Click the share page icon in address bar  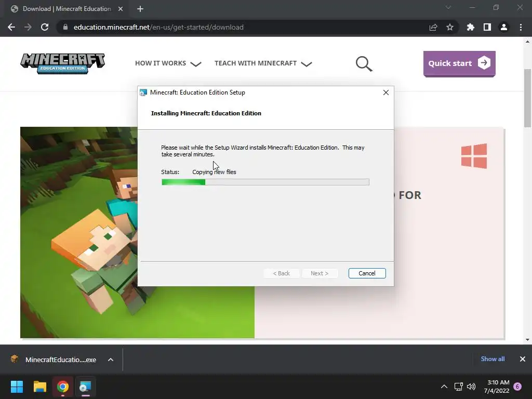(433, 27)
